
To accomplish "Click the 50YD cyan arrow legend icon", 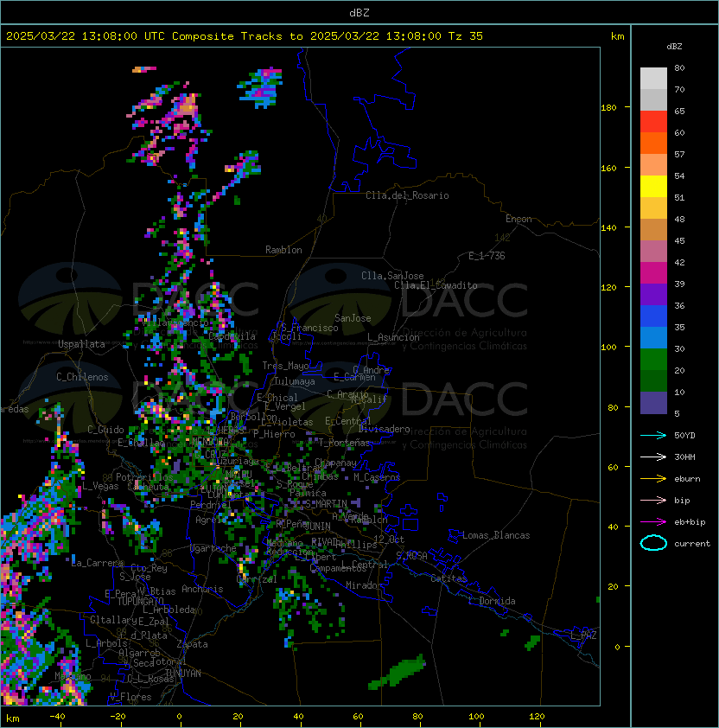I will pos(653,436).
